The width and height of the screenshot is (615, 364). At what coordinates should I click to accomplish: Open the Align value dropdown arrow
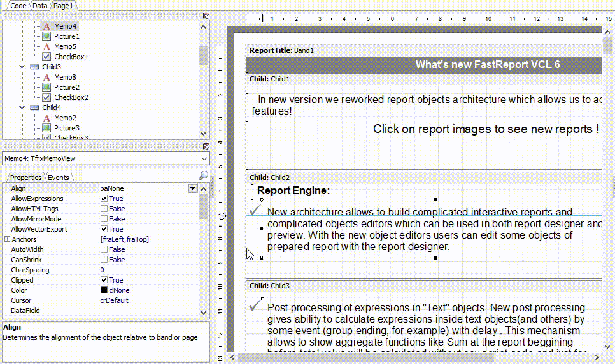pyautogui.click(x=192, y=188)
